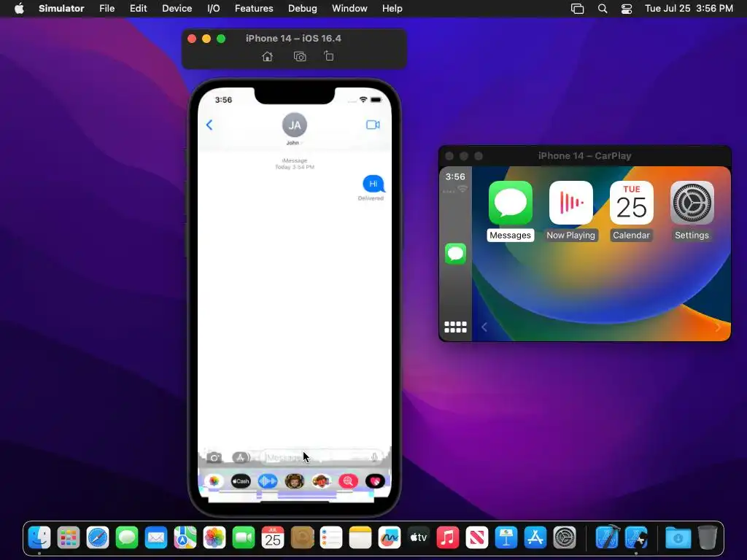The width and height of the screenshot is (747, 560).
Task: Open Notes from the Dock
Action: click(x=360, y=538)
